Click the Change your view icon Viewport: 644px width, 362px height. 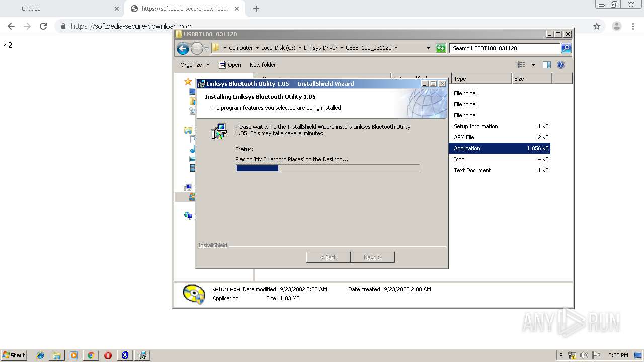521,65
